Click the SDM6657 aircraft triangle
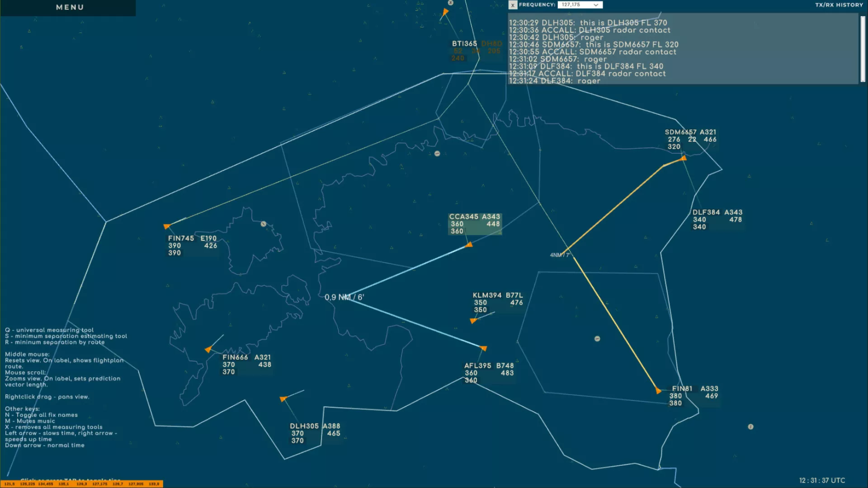The height and width of the screenshot is (488, 868). click(684, 158)
